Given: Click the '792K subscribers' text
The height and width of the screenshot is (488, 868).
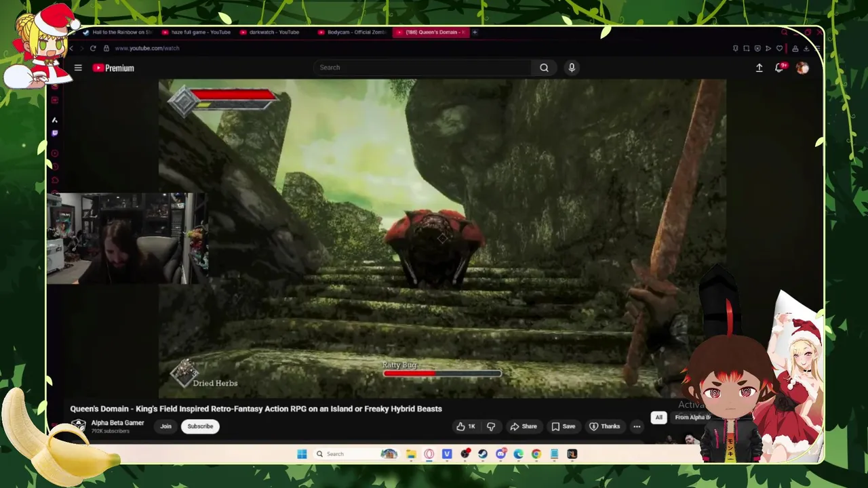Looking at the screenshot, I should pyautogui.click(x=110, y=431).
